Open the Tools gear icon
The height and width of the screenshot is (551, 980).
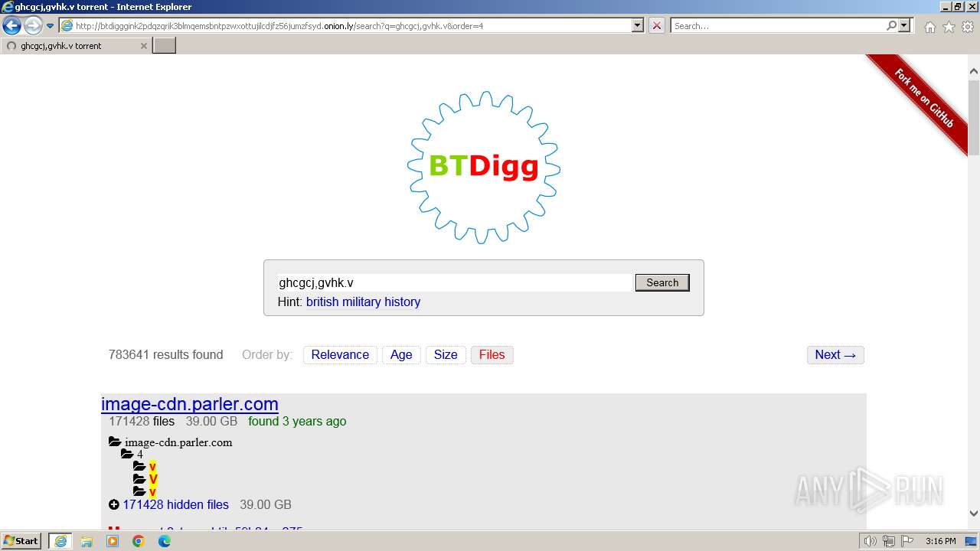click(x=968, y=27)
